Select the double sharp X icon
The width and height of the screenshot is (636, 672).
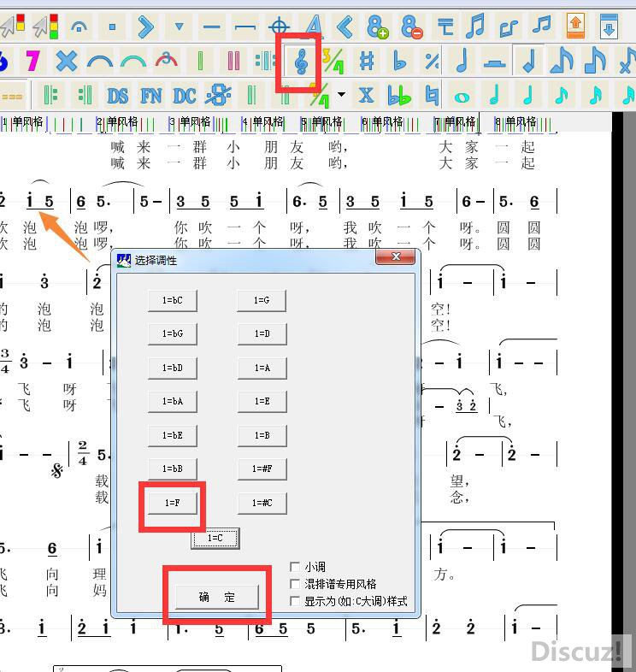367,95
